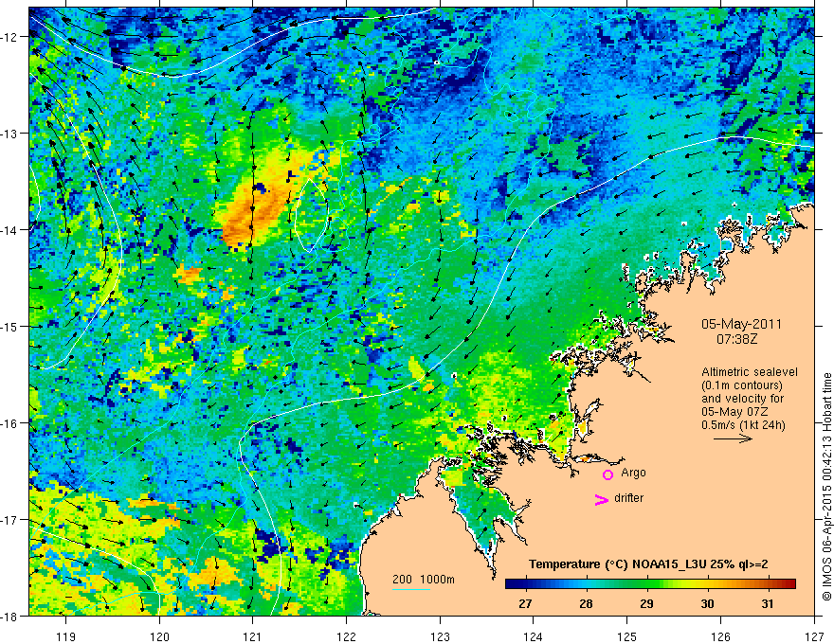Click the 'and velocity for' text line
The image size is (834, 644).
pyautogui.click(x=742, y=399)
